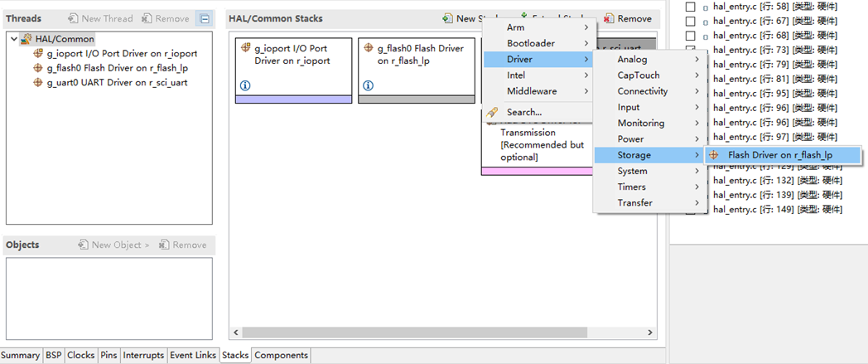Open info icon on g_flash0 stack block
The height and width of the screenshot is (364, 868).
(369, 85)
